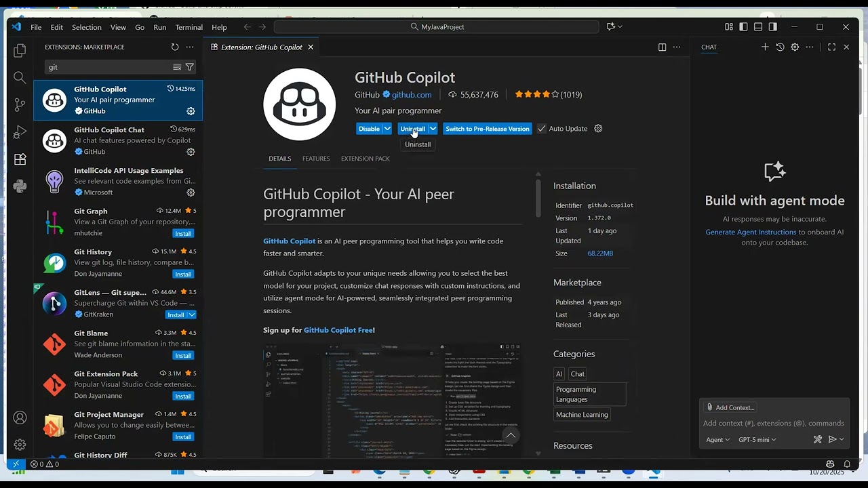
Task: Split the editor to the right
Action: click(x=662, y=47)
